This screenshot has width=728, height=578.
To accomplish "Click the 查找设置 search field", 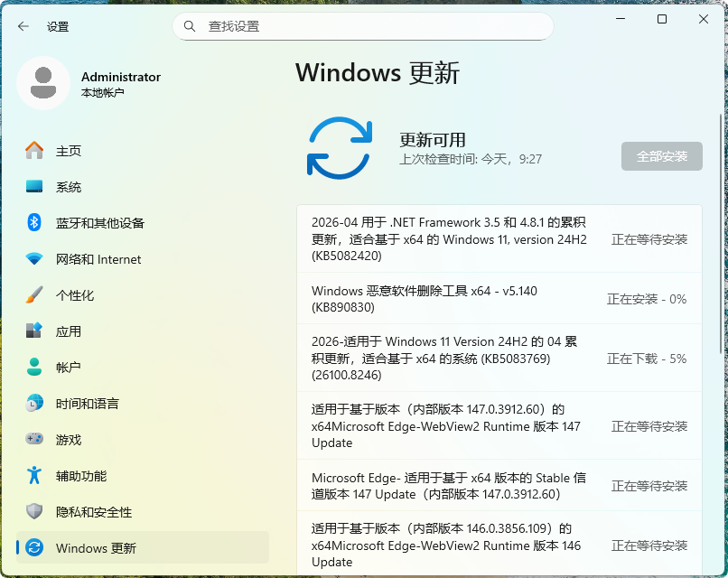I will pyautogui.click(x=362, y=26).
